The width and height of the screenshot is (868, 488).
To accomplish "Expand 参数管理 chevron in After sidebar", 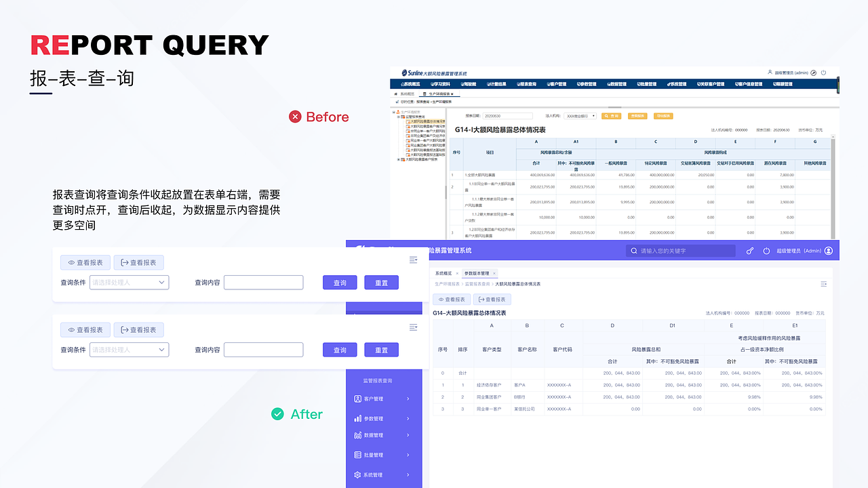I will 408,418.
